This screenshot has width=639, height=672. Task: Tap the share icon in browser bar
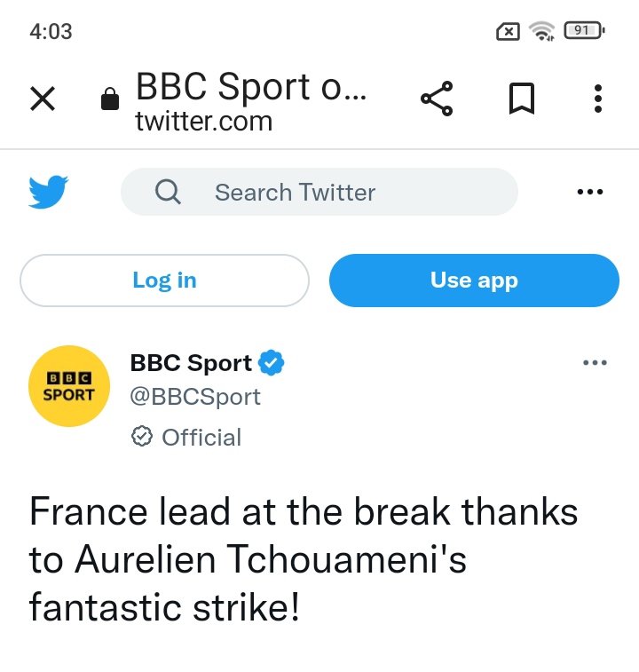point(437,99)
